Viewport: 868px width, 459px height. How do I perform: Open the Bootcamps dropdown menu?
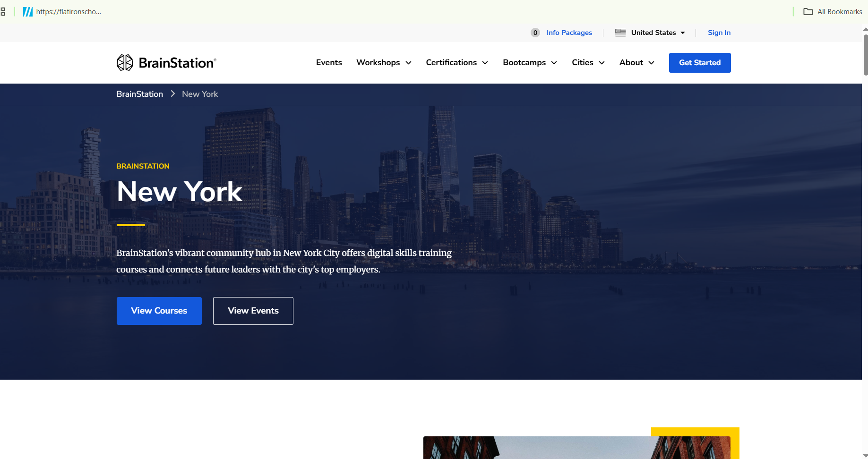(x=530, y=63)
